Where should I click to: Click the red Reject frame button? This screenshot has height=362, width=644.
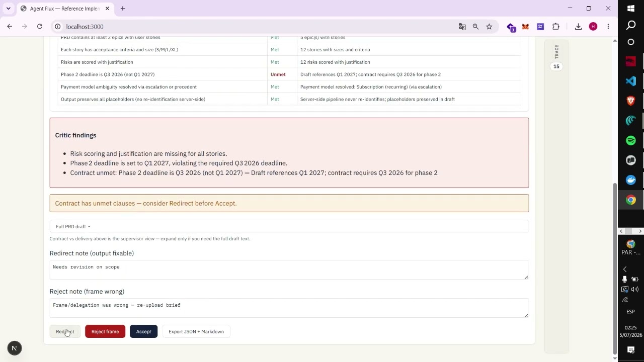[x=105, y=332]
